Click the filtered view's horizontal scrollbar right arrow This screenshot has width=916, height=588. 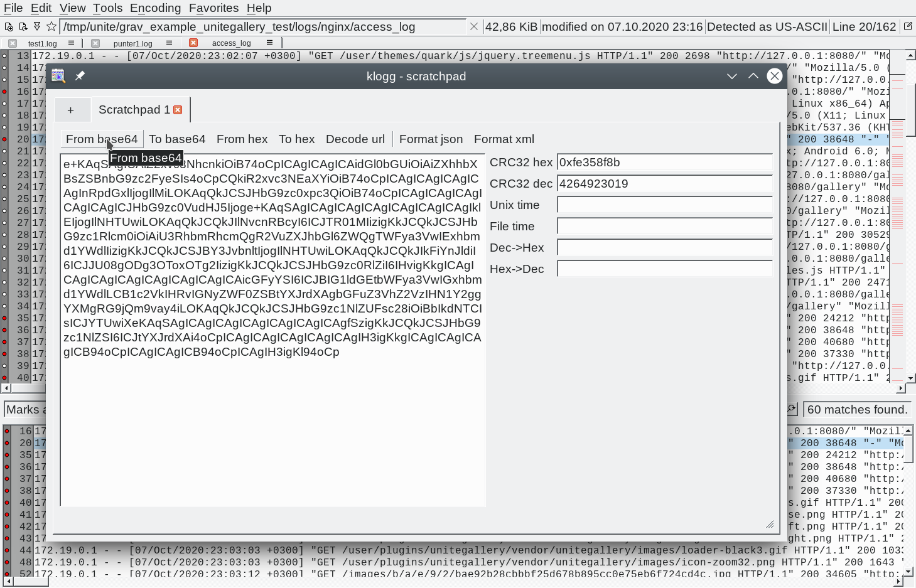tap(898, 582)
